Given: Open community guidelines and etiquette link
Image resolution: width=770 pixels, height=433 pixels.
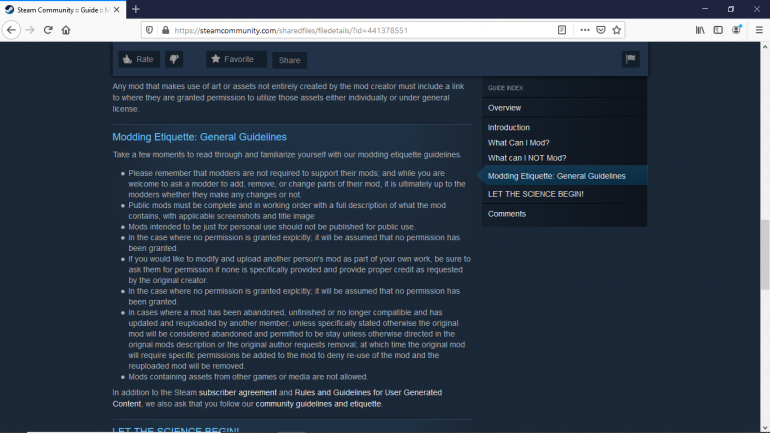Looking at the screenshot, I should tap(318, 404).
